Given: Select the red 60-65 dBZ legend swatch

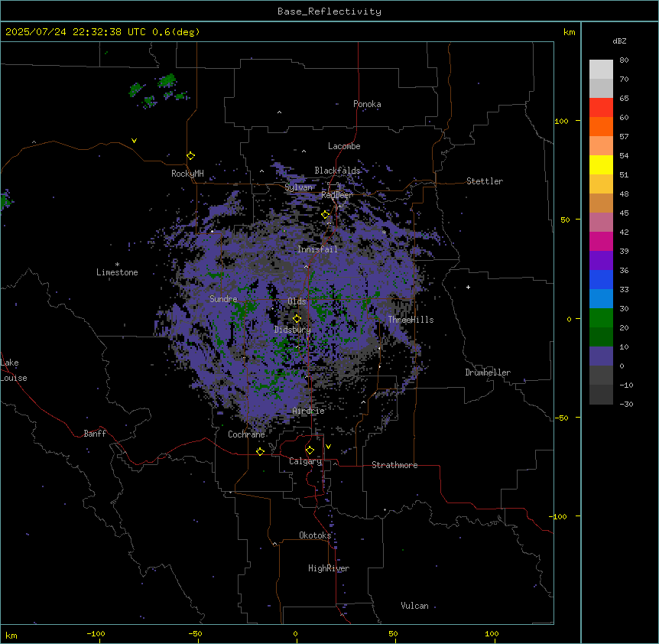Looking at the screenshot, I should (x=601, y=108).
